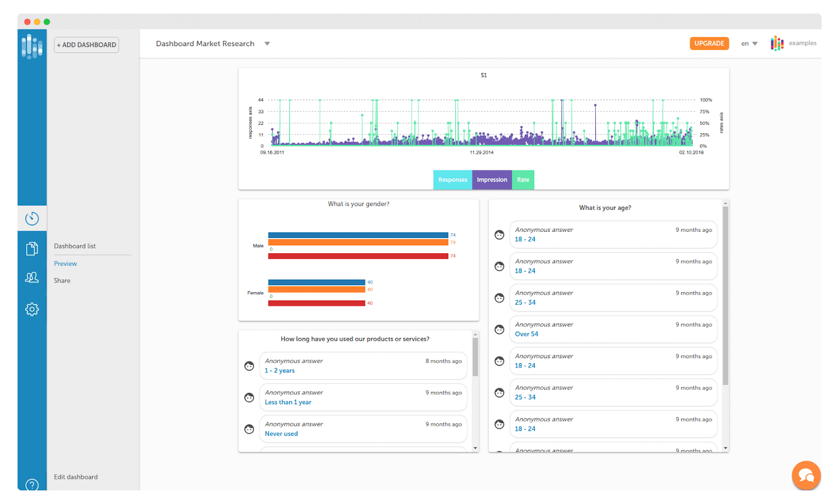Open the documents icon in sidebar

(x=32, y=249)
